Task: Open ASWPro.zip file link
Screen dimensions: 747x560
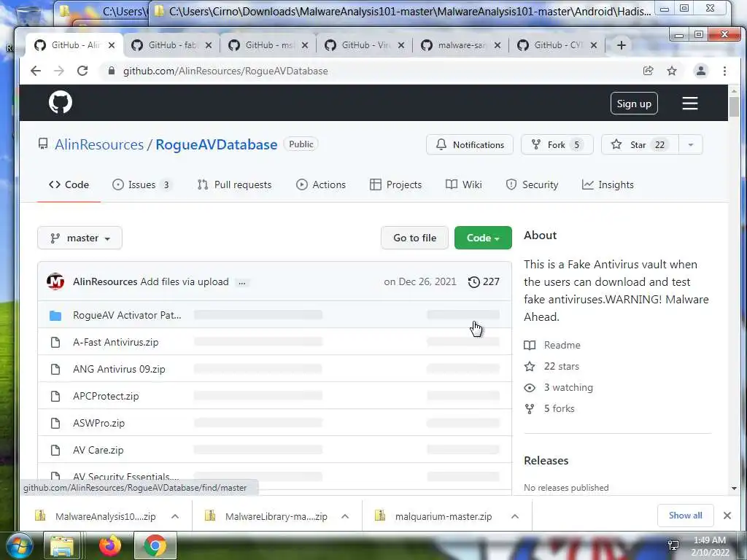Action: click(x=98, y=423)
